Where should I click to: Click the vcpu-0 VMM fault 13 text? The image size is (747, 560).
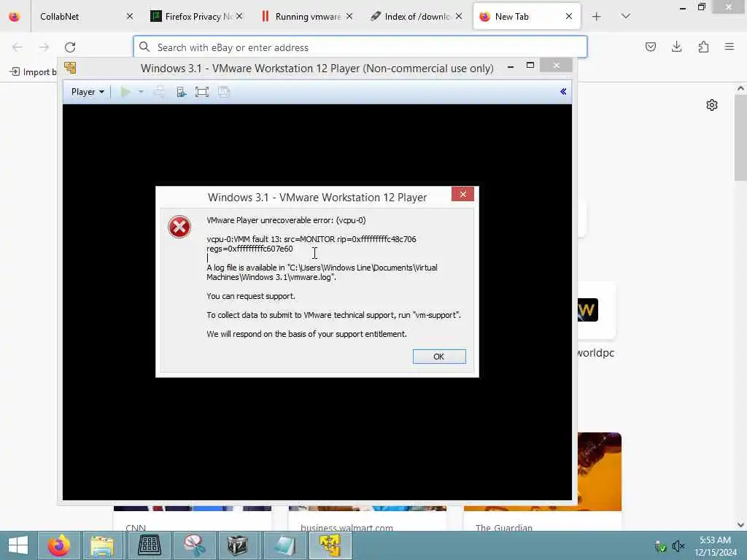tap(311, 244)
